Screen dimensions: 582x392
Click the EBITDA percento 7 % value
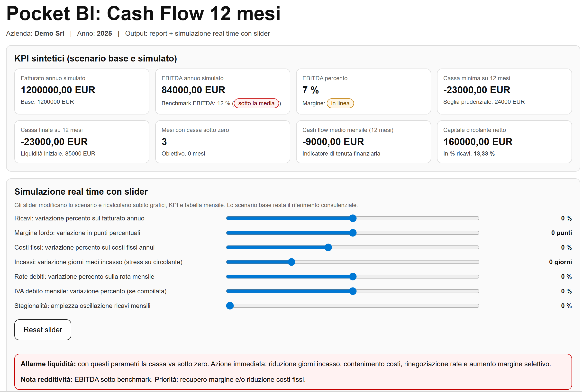tap(310, 90)
